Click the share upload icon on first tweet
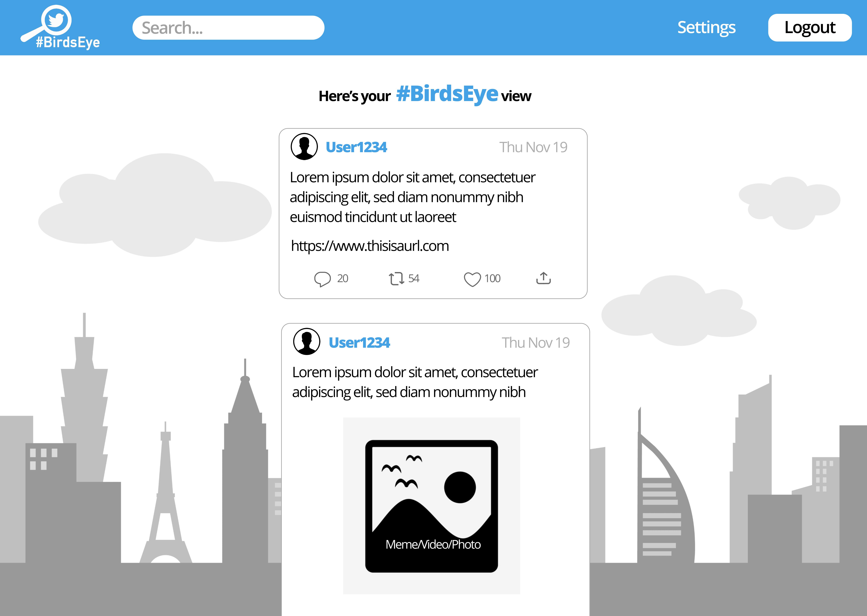 543,278
